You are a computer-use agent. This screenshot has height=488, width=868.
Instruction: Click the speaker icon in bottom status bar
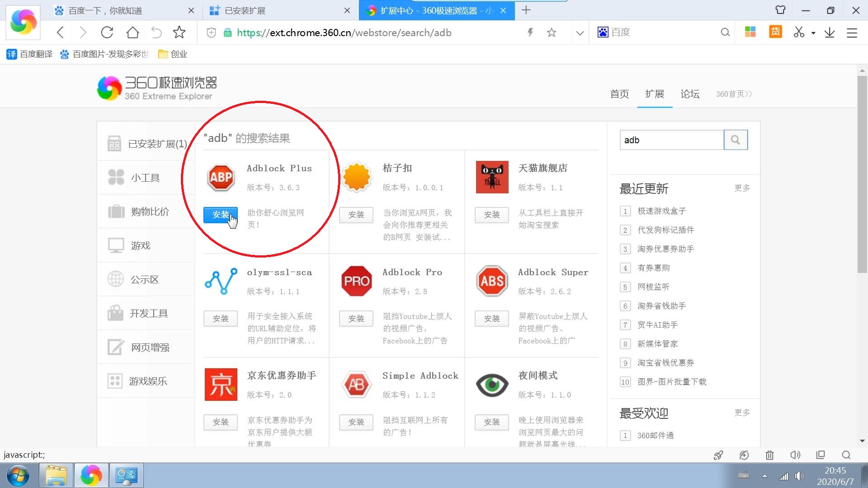pos(795,455)
